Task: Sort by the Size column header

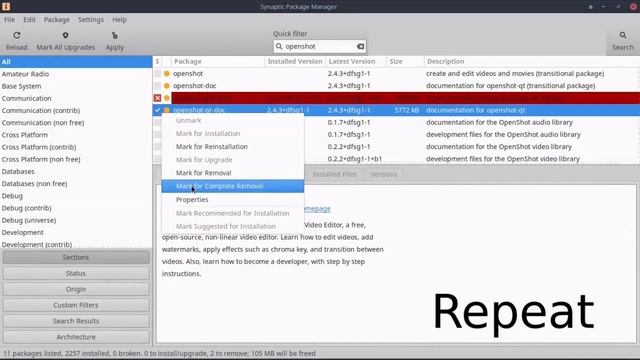Action: coord(405,62)
